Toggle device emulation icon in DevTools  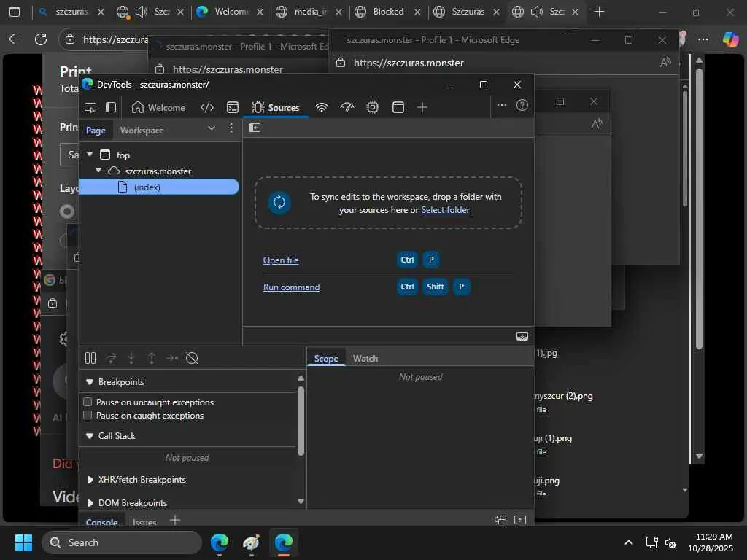[111, 107]
